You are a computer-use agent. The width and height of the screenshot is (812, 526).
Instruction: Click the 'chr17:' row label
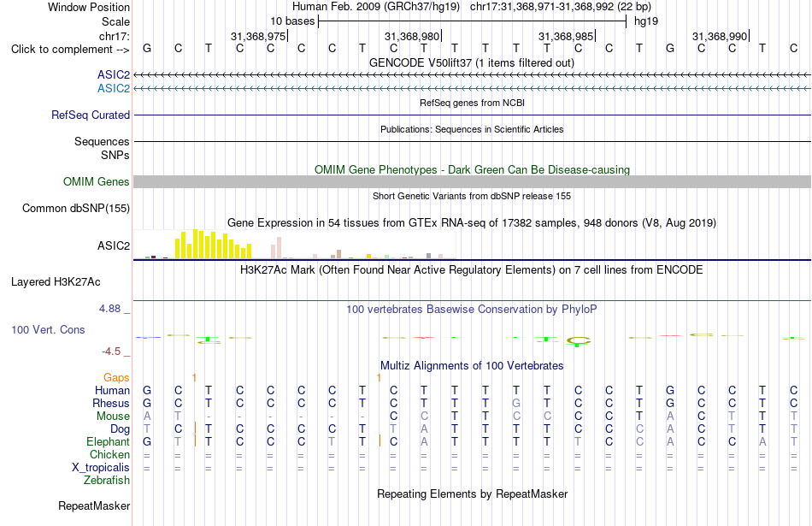pos(114,36)
